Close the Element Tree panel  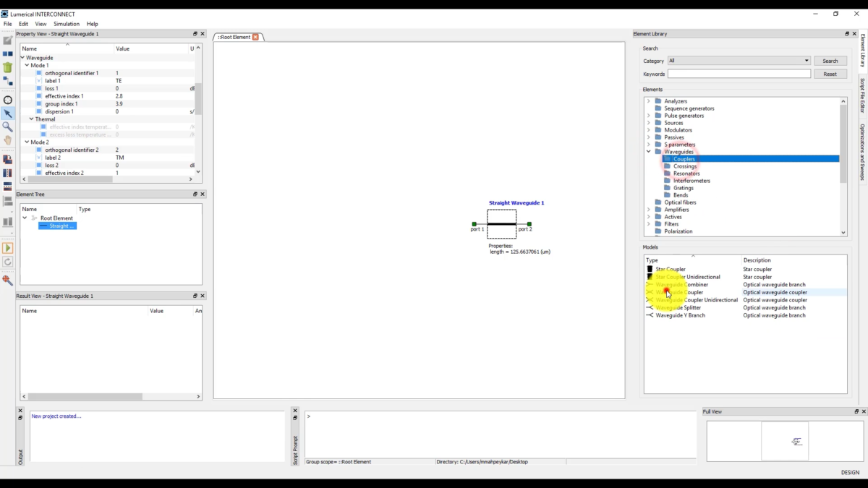[x=203, y=194]
